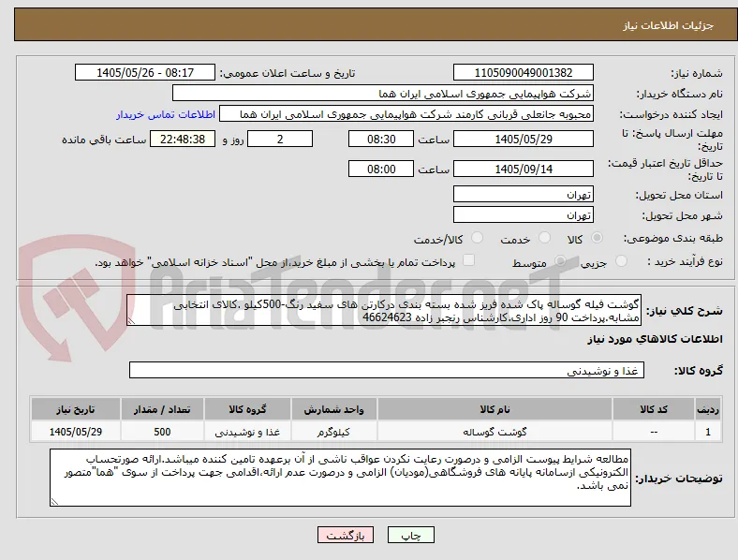Select the خدمت radio button

click(x=544, y=238)
